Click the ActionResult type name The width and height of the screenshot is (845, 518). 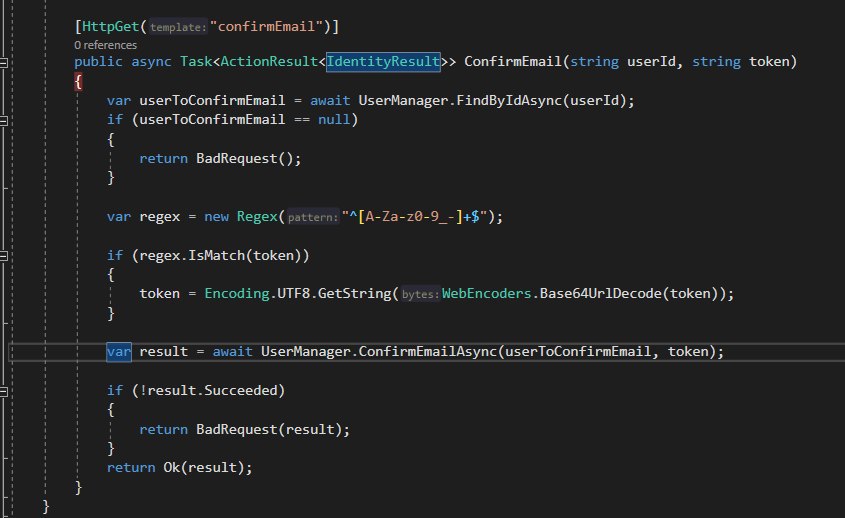[269, 61]
